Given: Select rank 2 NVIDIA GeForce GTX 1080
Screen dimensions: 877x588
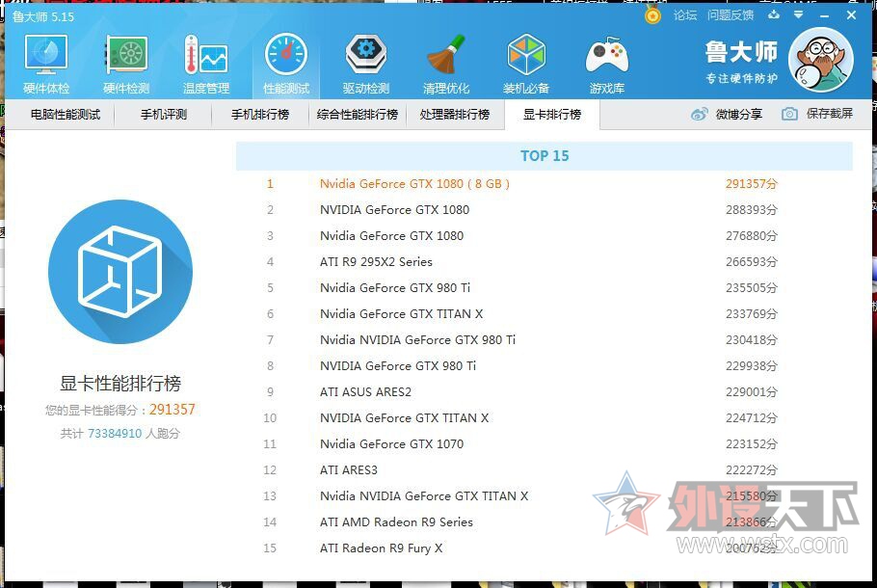Looking at the screenshot, I should coord(545,210).
